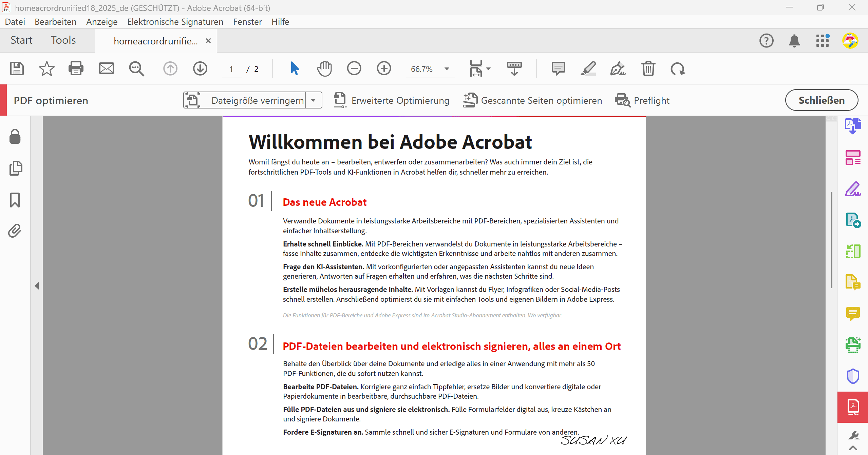
Task: Zoom in with plus icon
Action: pyautogui.click(x=384, y=69)
